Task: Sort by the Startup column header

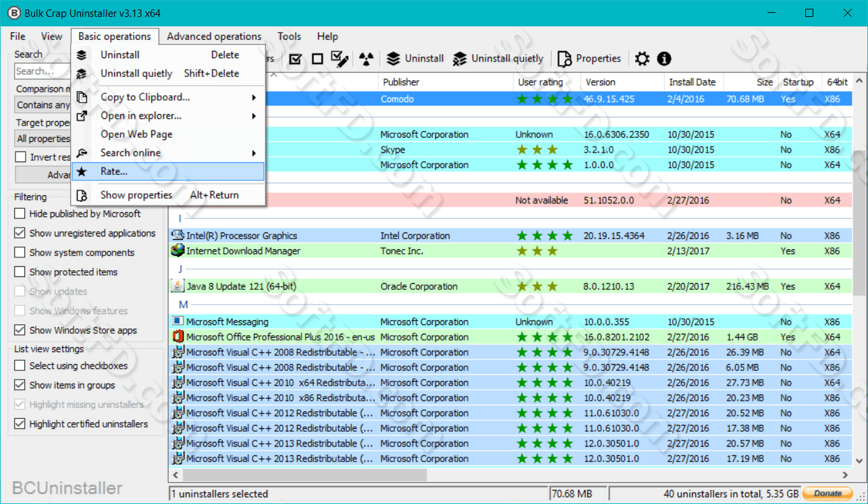Action: click(x=800, y=82)
